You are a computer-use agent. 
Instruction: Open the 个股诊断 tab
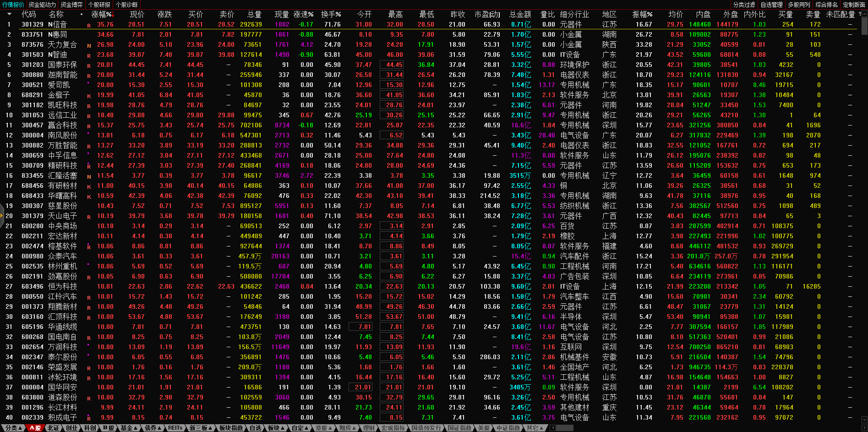127,5
